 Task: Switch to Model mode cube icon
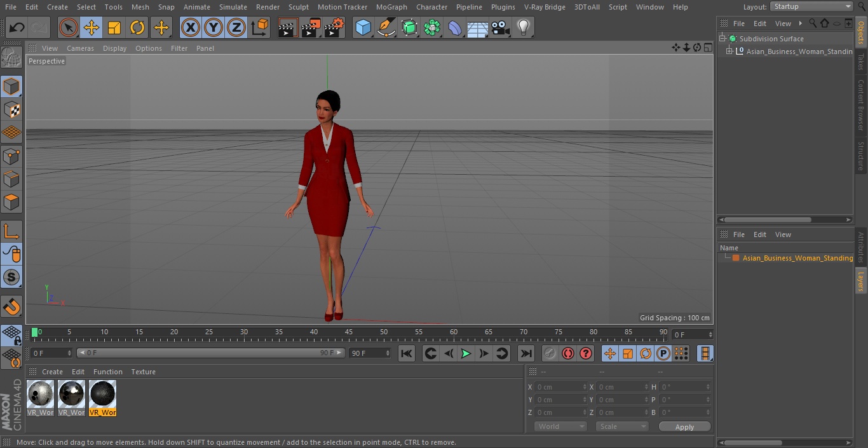coord(11,86)
